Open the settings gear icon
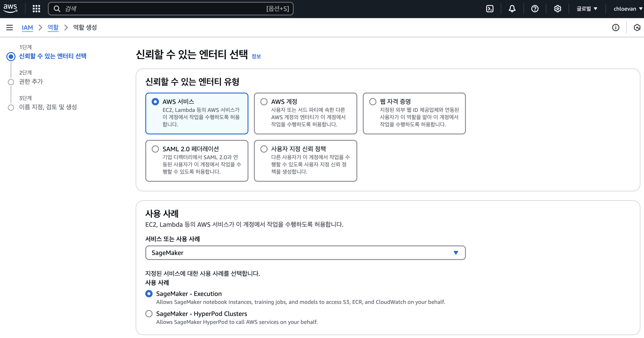Screen dimensions: 644x338 557,9
